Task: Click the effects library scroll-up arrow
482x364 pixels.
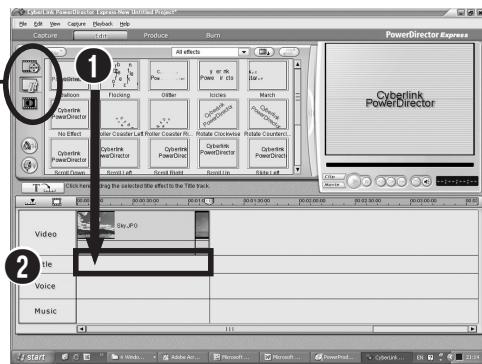Action: pos(298,64)
